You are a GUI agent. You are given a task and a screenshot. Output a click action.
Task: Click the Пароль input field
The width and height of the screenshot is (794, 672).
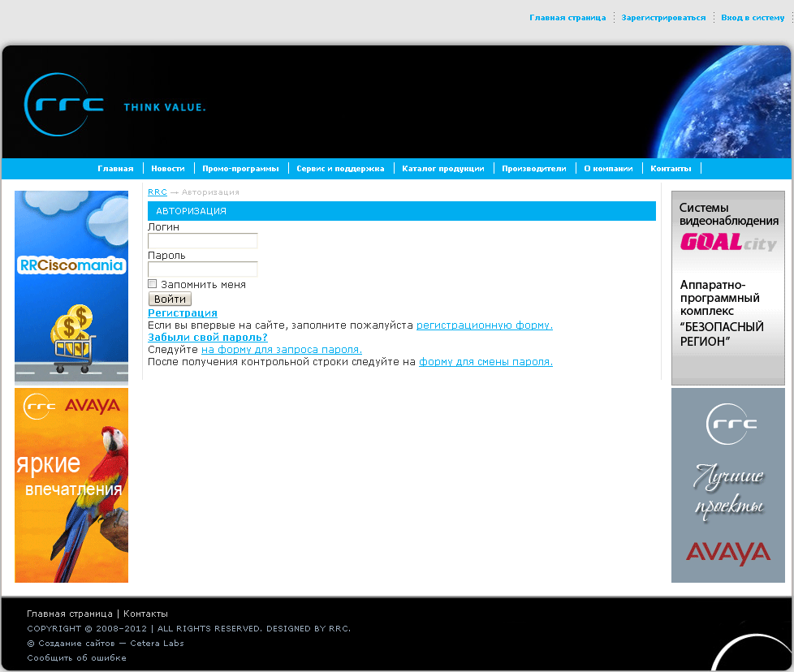click(202, 269)
